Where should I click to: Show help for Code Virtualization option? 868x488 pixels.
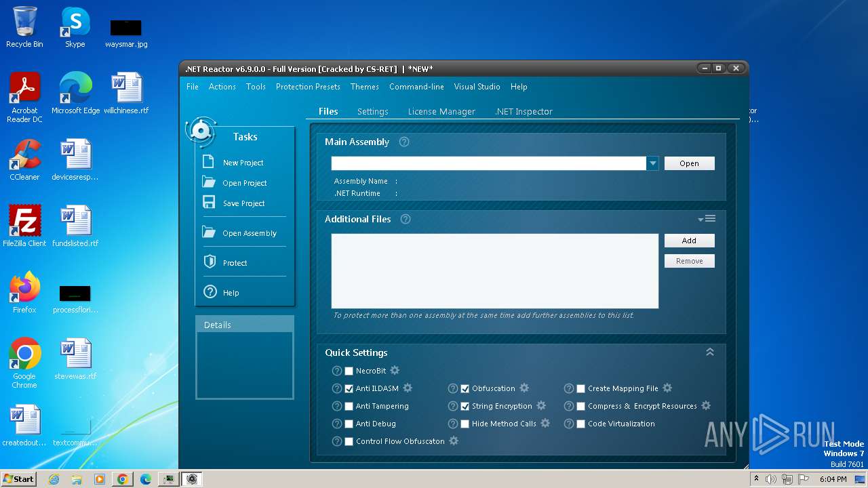pos(569,424)
